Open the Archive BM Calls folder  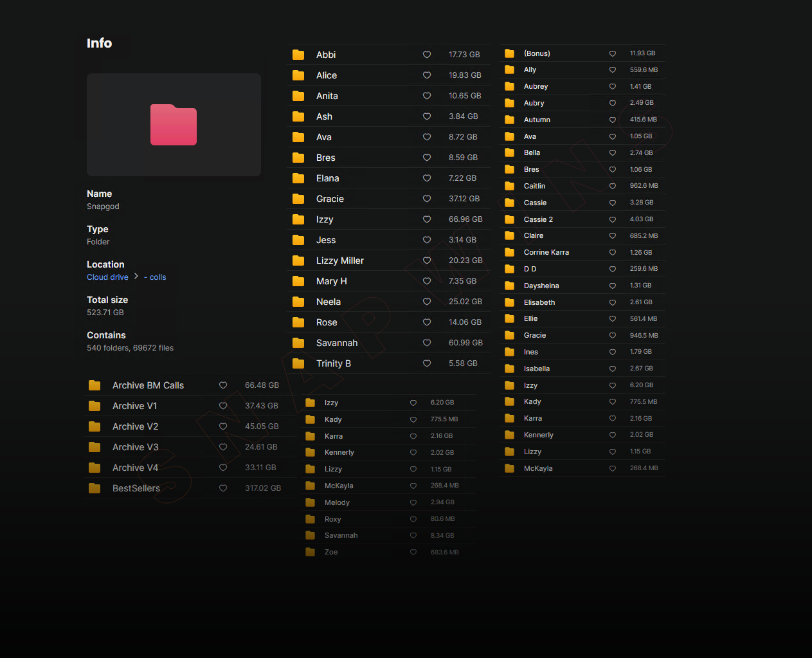148,385
